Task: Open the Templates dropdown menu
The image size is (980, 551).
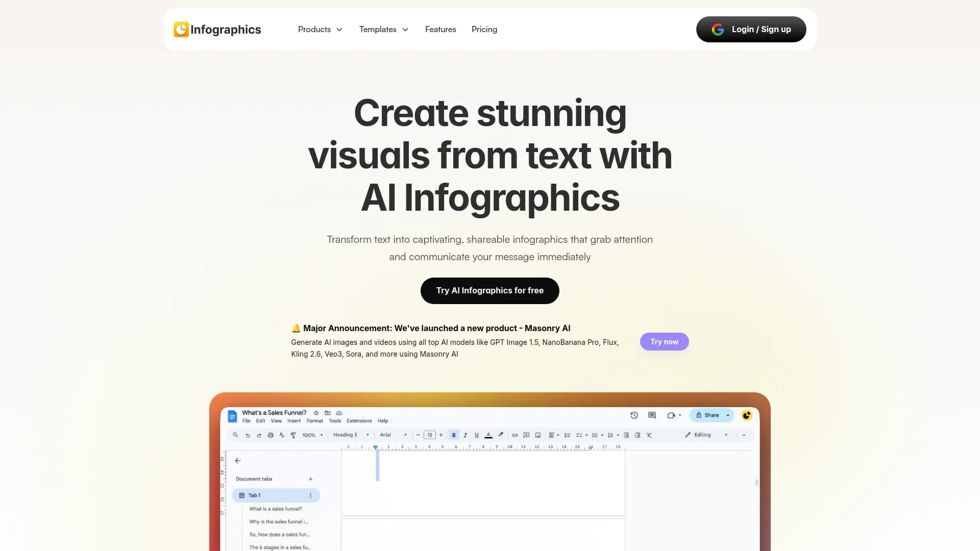Action: [384, 30]
